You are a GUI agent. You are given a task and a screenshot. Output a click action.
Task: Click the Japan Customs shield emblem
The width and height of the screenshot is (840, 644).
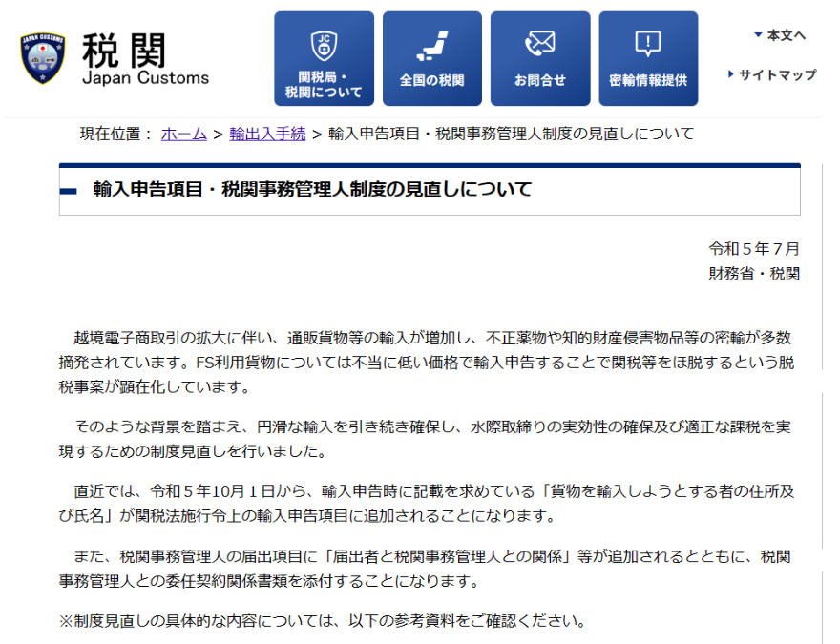(43, 59)
